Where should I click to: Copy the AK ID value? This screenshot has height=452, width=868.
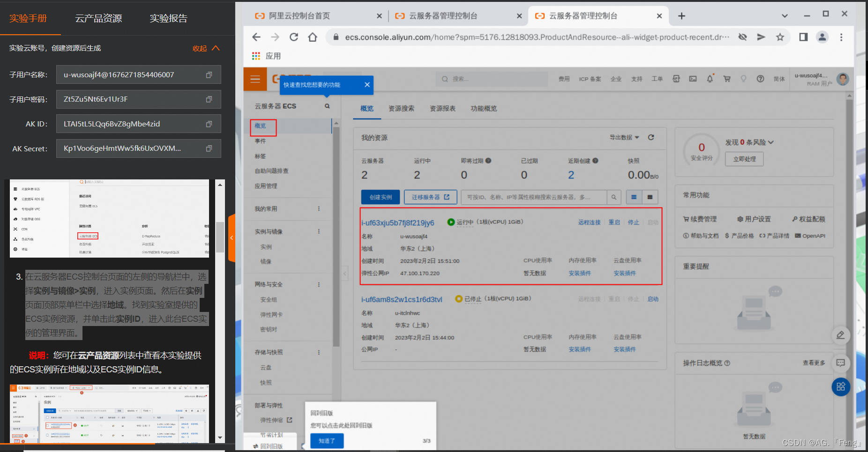pos(209,124)
